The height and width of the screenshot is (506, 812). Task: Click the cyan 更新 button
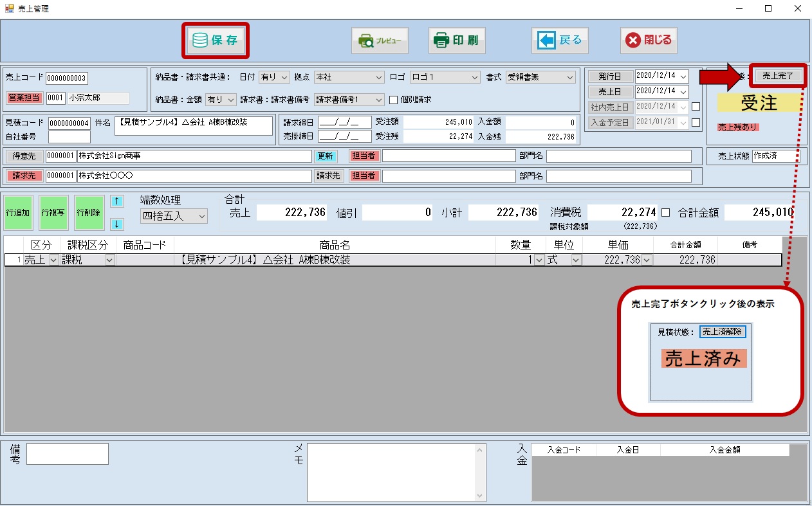(x=326, y=156)
